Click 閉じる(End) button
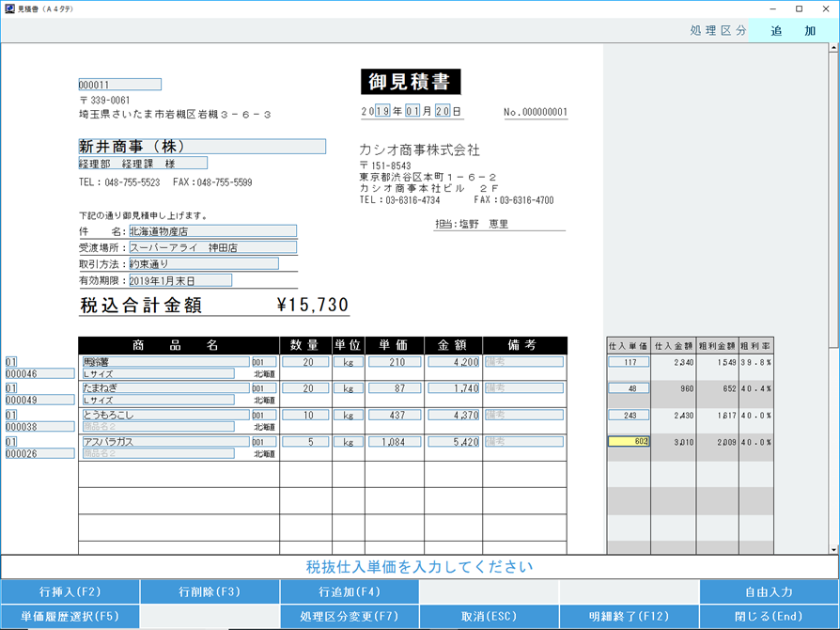 coord(769,617)
